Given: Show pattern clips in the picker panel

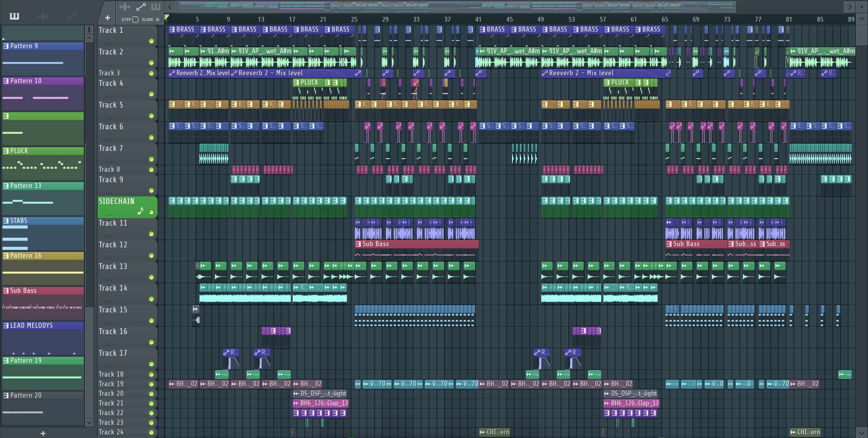Looking at the screenshot, I should pos(14,16).
